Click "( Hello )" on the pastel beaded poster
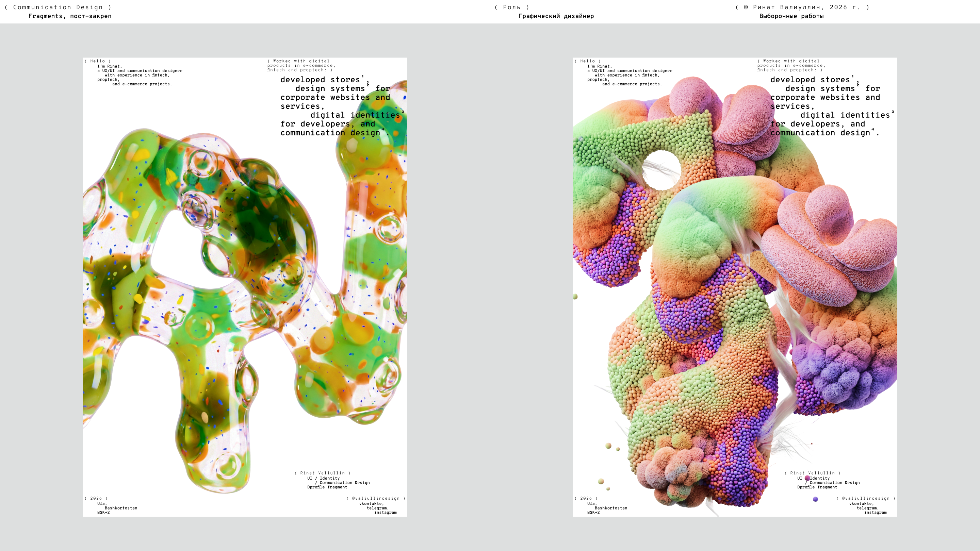This screenshot has height=551, width=980. (587, 61)
